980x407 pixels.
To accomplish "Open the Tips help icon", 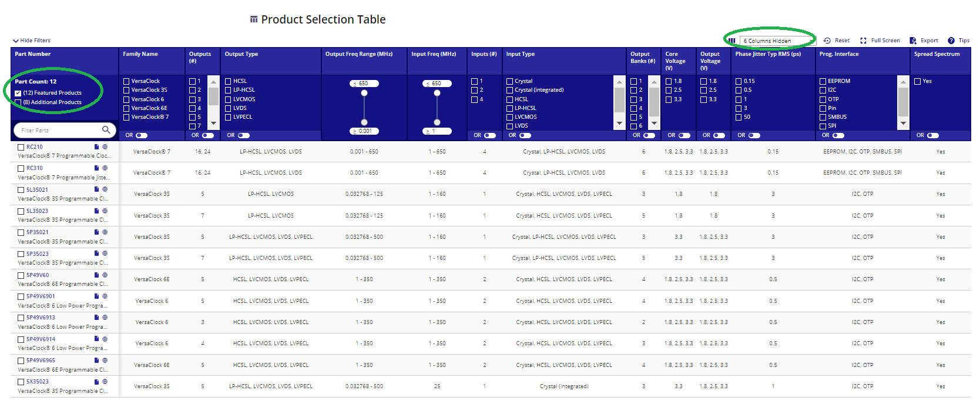I will [x=951, y=41].
